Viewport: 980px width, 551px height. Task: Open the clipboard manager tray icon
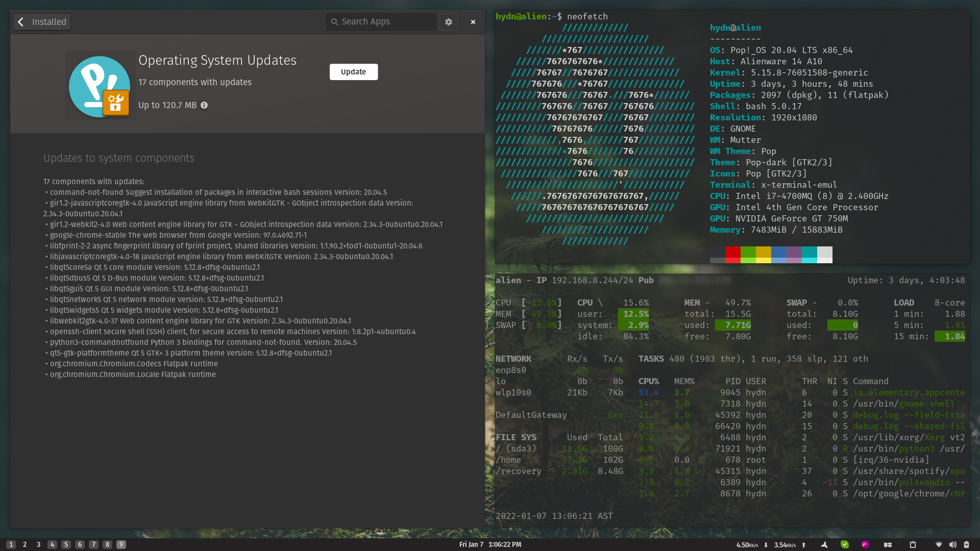click(x=913, y=544)
